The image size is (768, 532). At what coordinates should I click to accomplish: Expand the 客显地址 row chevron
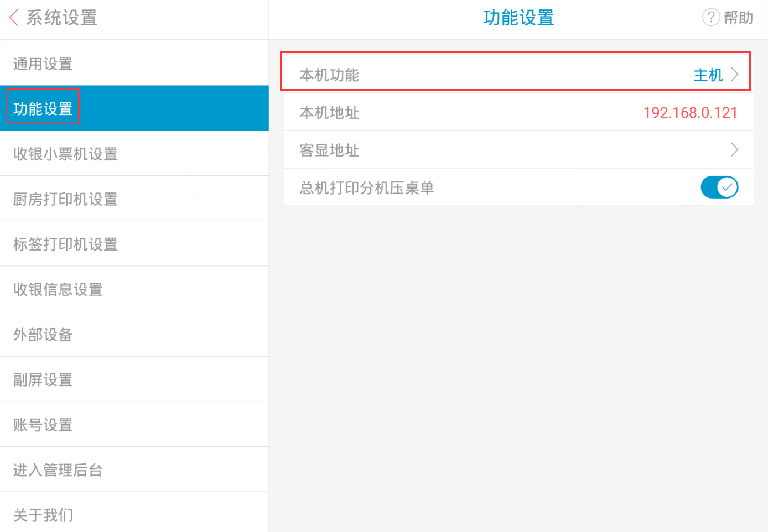735,150
